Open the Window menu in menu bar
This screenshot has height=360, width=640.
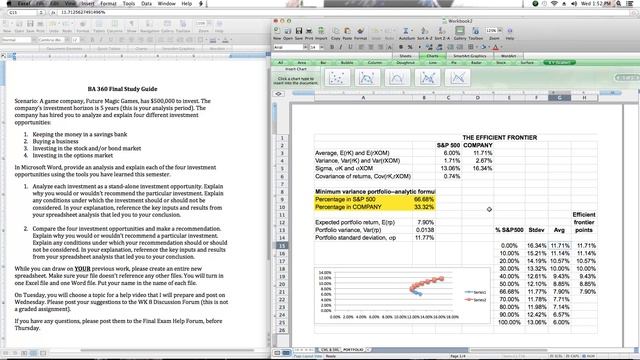(x=167, y=4)
